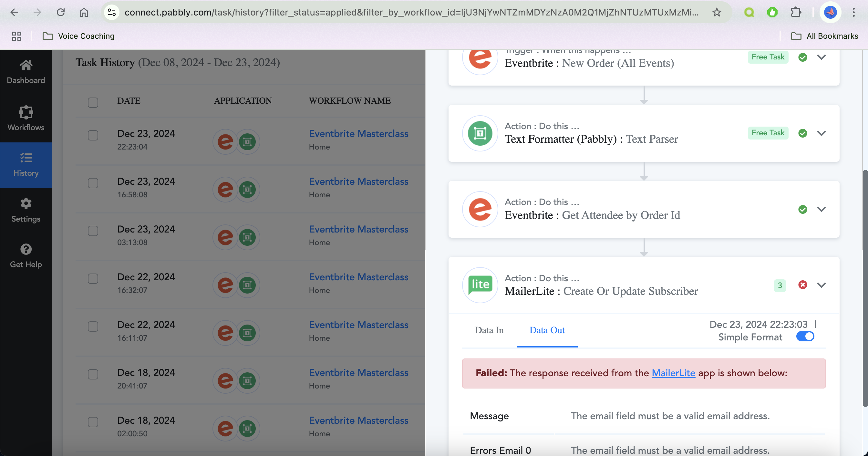Click the Text Formatter app icon in 16:58:08 row

[x=247, y=190]
